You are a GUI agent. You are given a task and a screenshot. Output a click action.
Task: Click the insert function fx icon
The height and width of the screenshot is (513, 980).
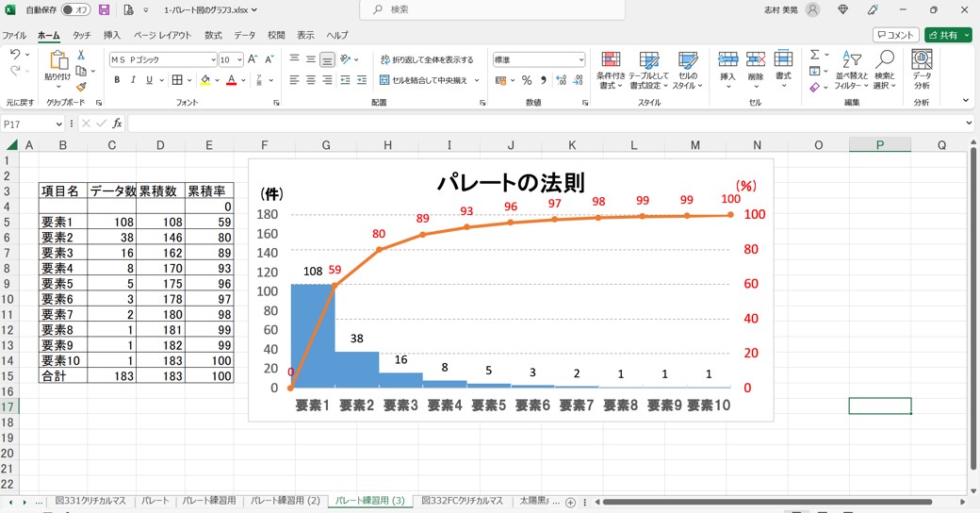coord(117,124)
